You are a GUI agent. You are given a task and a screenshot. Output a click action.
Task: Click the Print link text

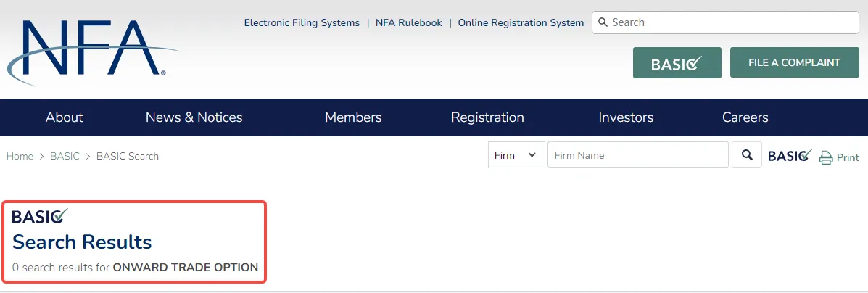848,158
